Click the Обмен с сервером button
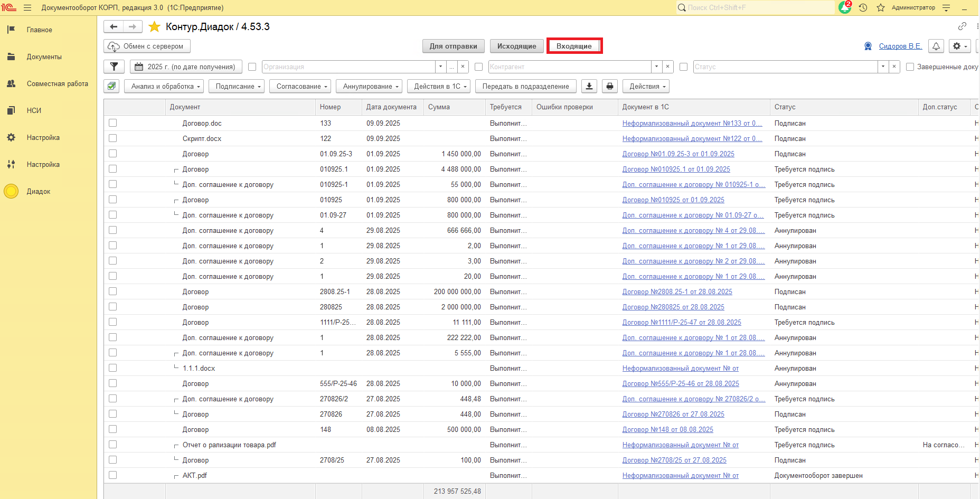This screenshot has width=980, height=499. (147, 46)
